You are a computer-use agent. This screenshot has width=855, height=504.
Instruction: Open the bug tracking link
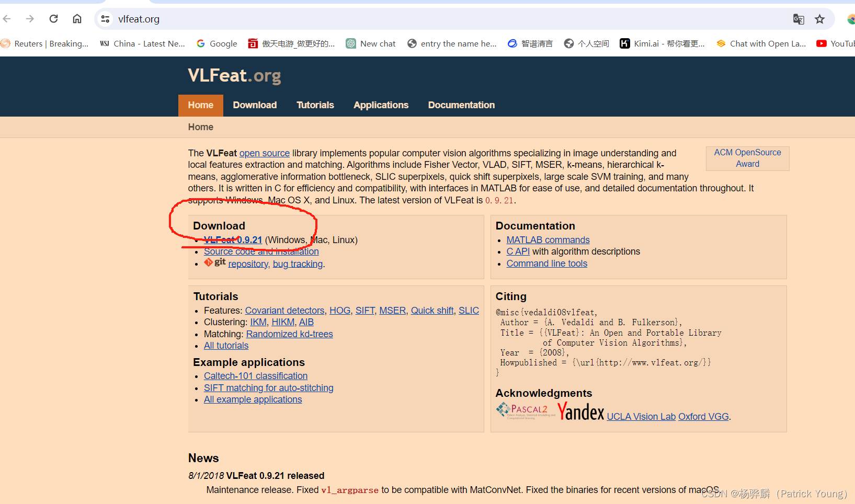(x=298, y=264)
